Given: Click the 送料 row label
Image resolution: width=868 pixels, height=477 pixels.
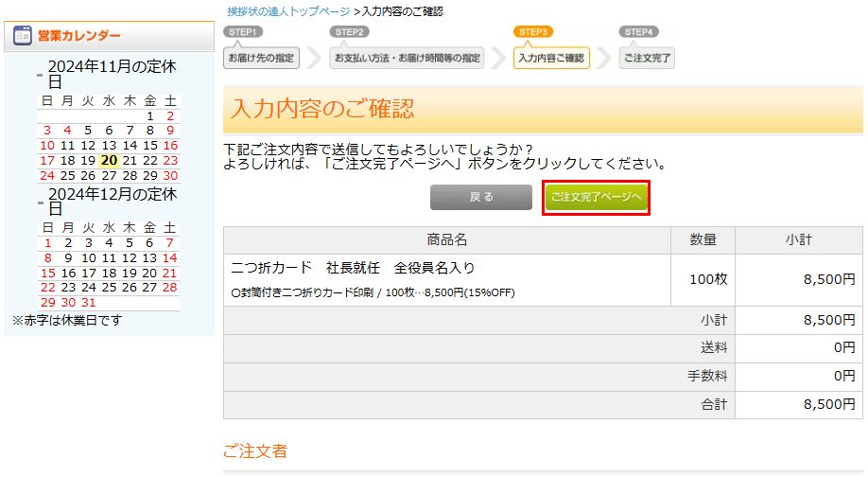Looking at the screenshot, I should click(x=714, y=348).
